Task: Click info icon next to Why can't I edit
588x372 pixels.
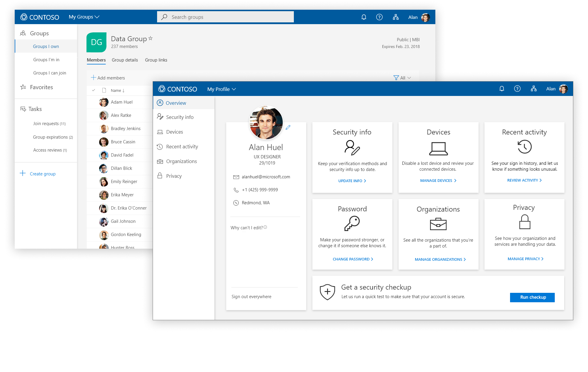Action: (265, 227)
